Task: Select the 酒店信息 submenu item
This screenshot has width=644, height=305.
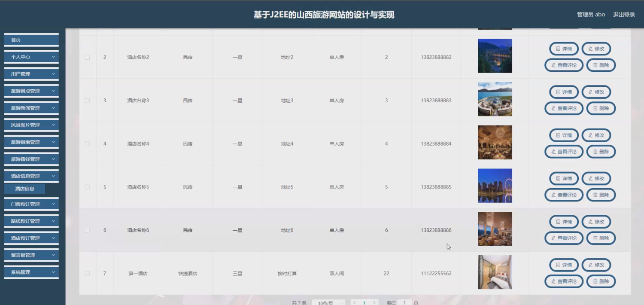Action: coord(24,189)
